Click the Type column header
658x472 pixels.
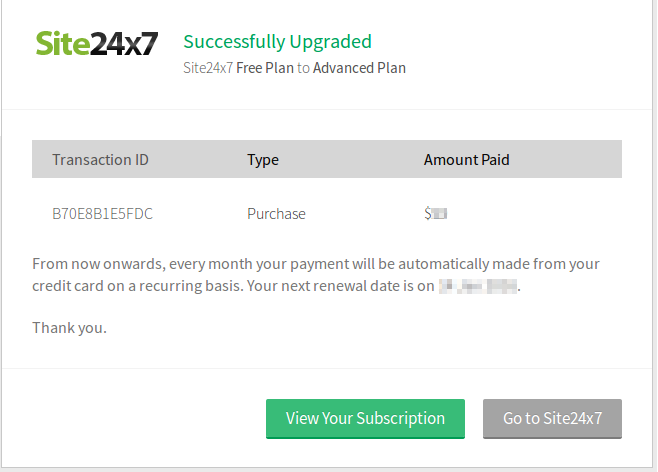point(263,160)
